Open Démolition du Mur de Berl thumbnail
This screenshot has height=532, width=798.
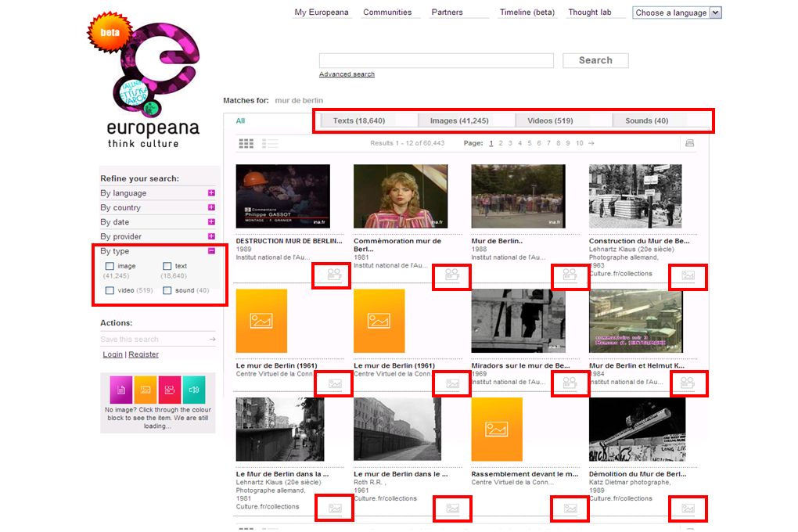[637, 430]
